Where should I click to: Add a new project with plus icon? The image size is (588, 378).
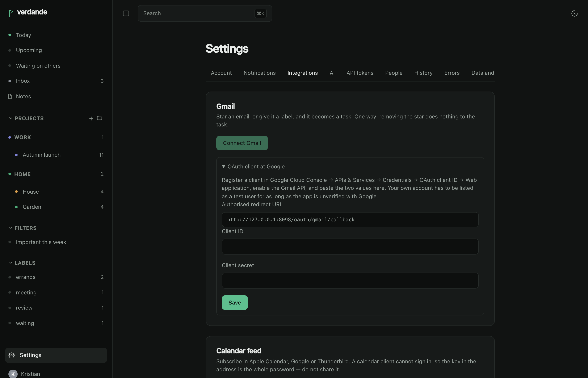[91, 118]
